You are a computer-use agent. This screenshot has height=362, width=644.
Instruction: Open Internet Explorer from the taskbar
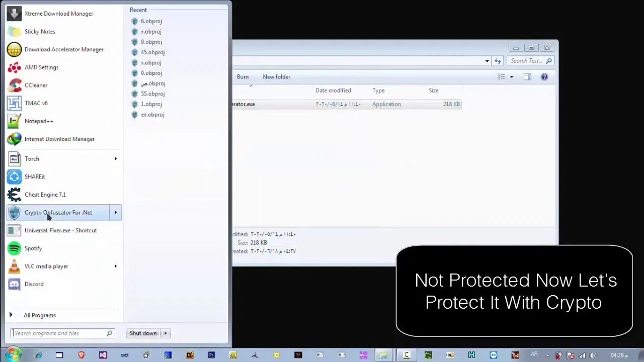point(38,355)
